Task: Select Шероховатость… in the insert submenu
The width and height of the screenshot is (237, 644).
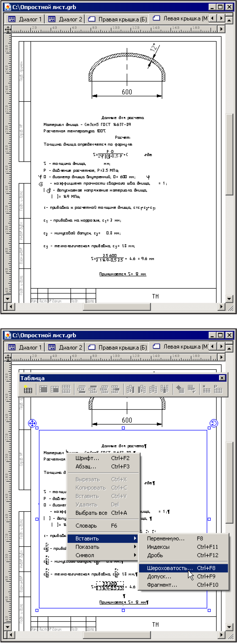Action: point(183,568)
